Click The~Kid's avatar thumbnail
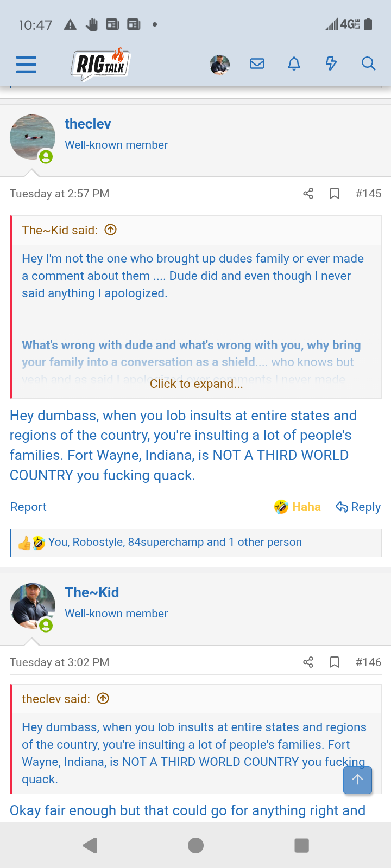This screenshot has width=391, height=868. pyautogui.click(x=33, y=605)
